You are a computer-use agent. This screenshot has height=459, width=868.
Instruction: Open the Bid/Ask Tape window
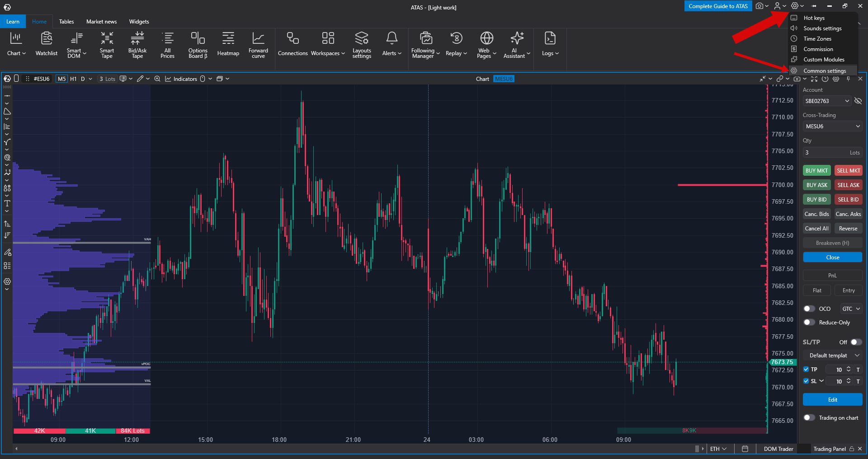pyautogui.click(x=137, y=44)
